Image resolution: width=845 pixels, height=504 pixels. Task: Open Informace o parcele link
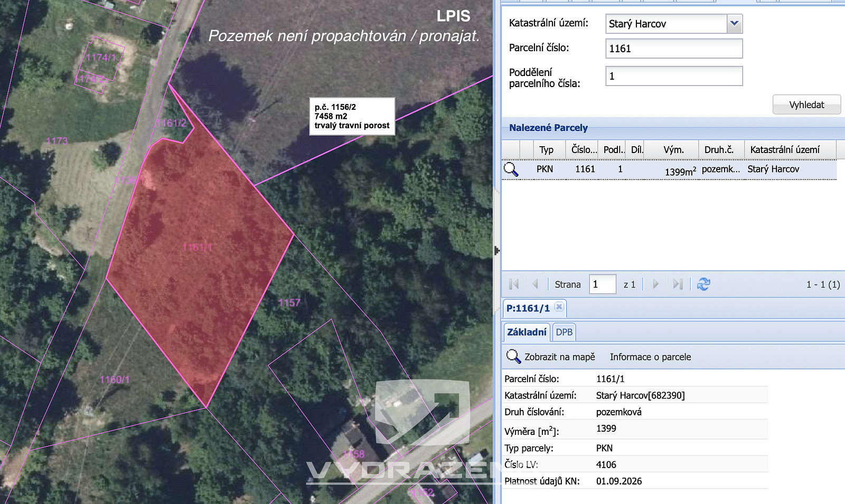(x=650, y=357)
